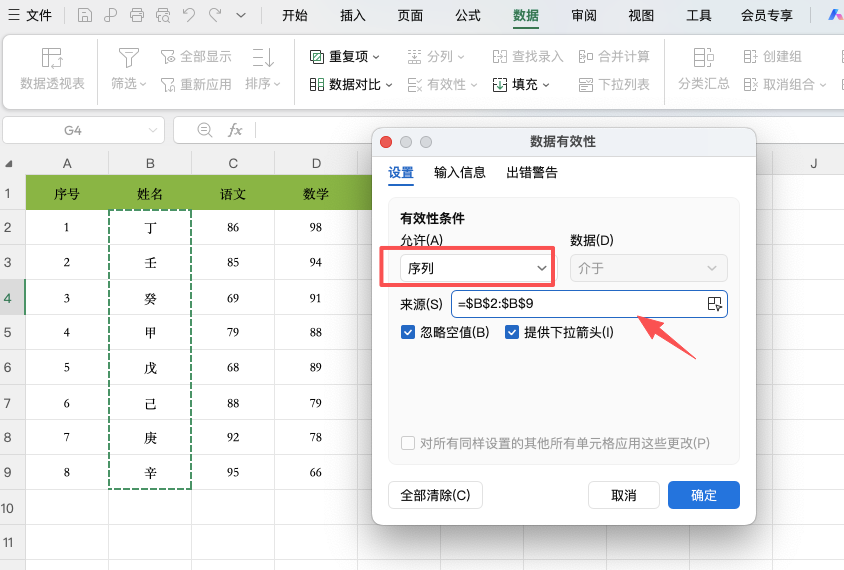Open the 会员专享 tab
Screen dimensions: 844x570
click(766, 16)
